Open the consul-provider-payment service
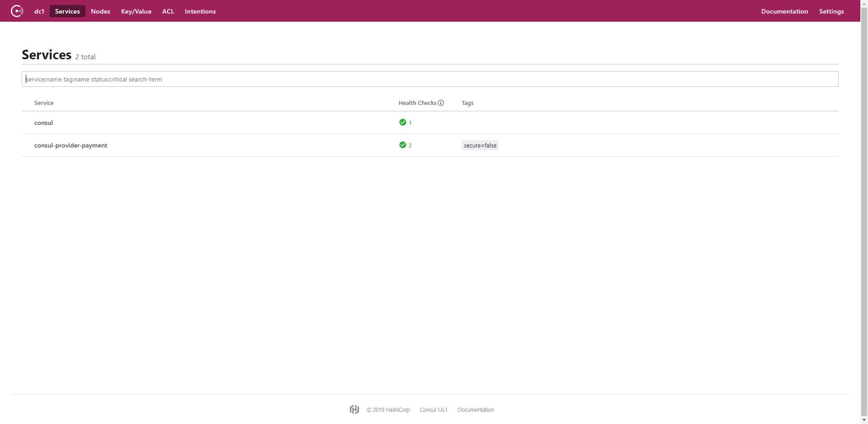 (71, 145)
